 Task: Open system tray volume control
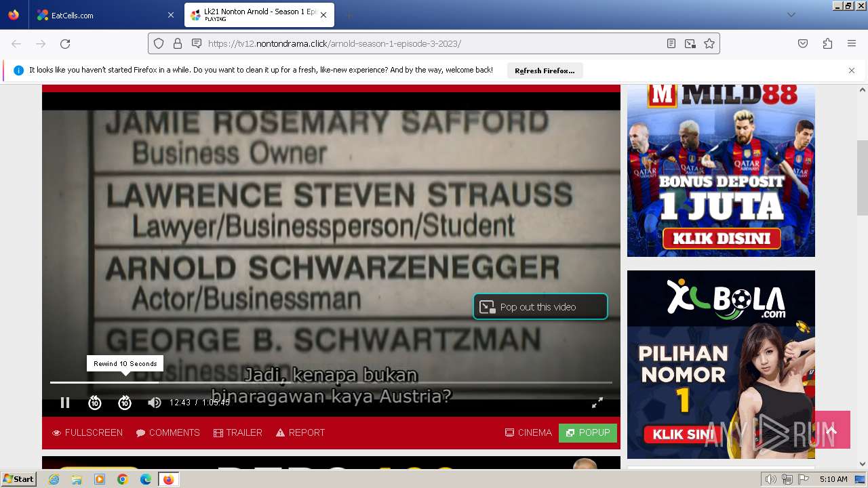pos(771,479)
